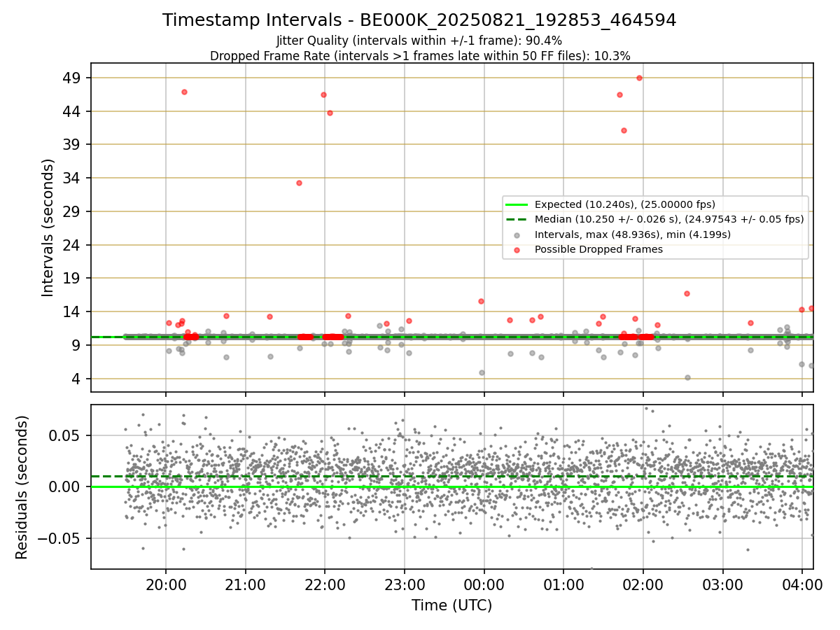The height and width of the screenshot is (630, 840).
Task: Click the 'Median (10.250 +/- 0.026 s)' legend entry
Action: pyautogui.click(x=669, y=220)
